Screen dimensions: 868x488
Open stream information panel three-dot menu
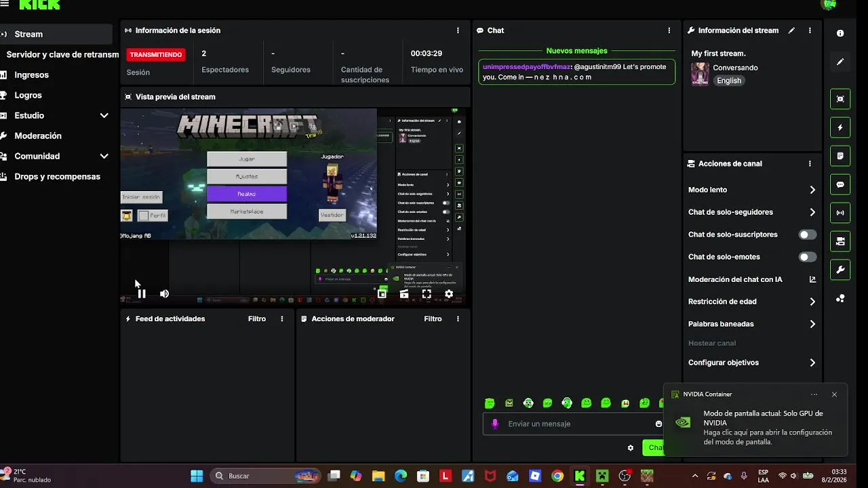click(810, 30)
